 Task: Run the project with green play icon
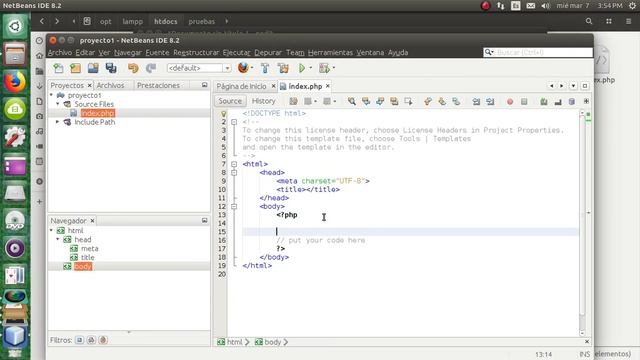point(302,68)
